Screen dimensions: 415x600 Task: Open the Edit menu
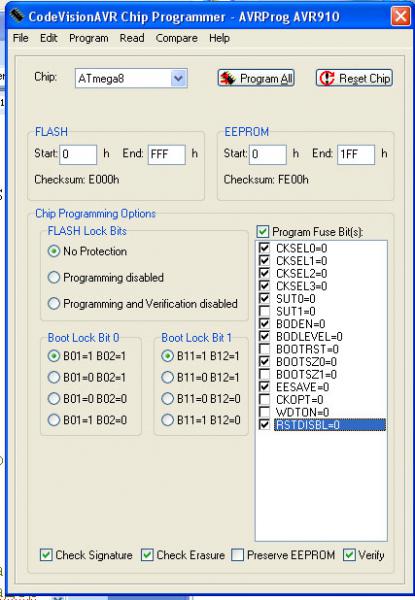[49, 38]
